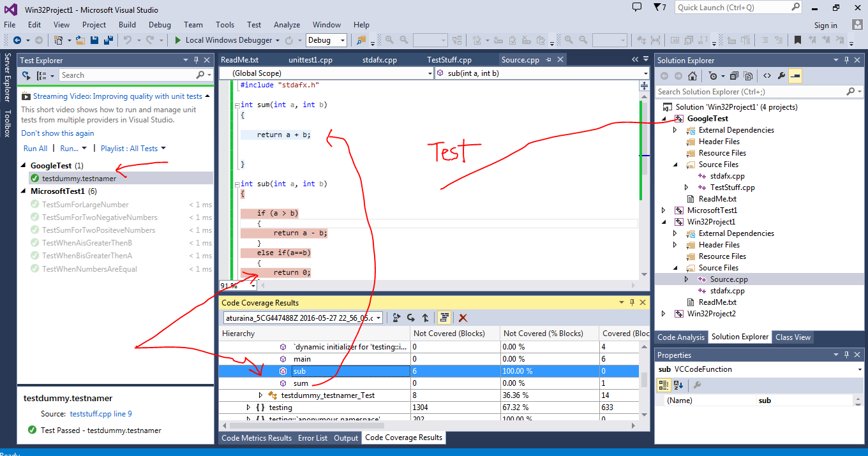Click the Alphabetical sort icon in Properties
Viewport: 868px width, 456px height.
(x=678, y=385)
